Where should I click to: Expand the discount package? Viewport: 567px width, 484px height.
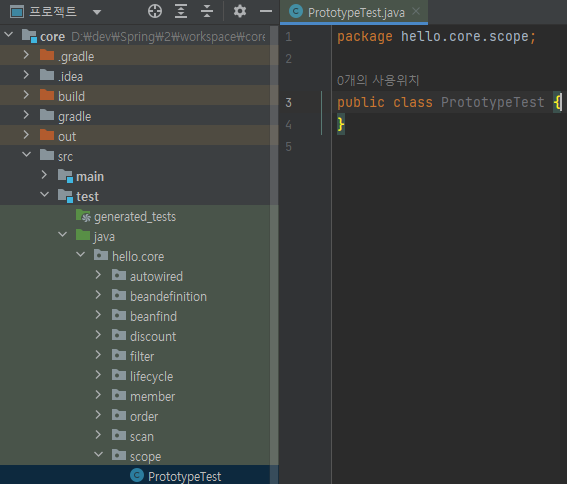98,335
